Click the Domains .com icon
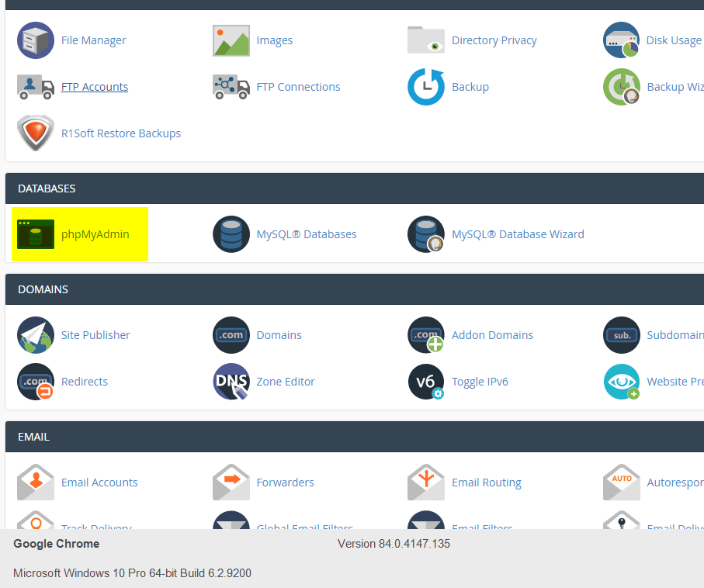The image size is (704, 588). pyautogui.click(x=231, y=335)
